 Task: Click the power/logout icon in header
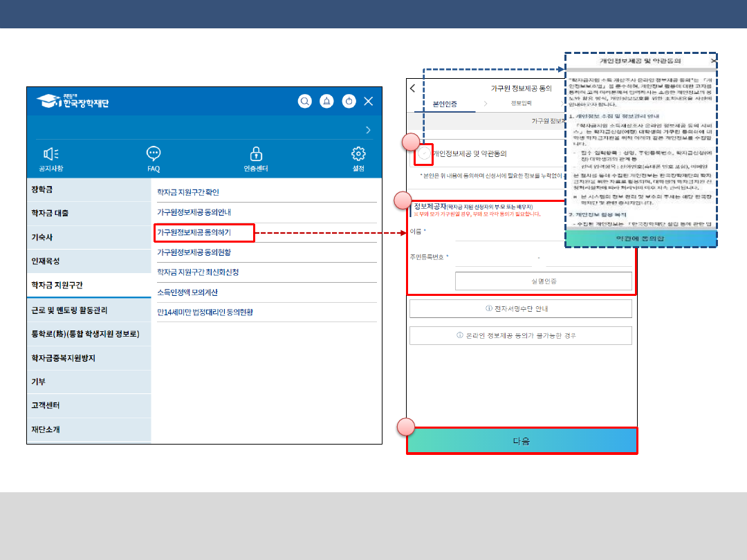click(349, 101)
